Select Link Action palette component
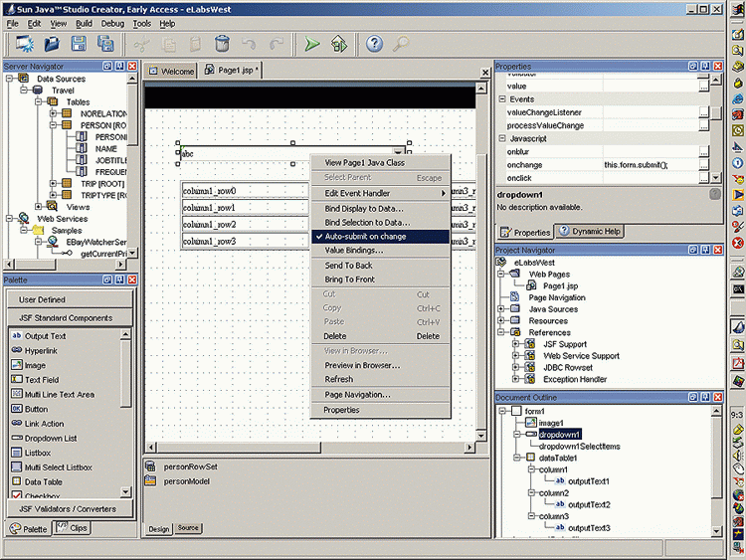This screenshot has height=560, width=746. 44,424
